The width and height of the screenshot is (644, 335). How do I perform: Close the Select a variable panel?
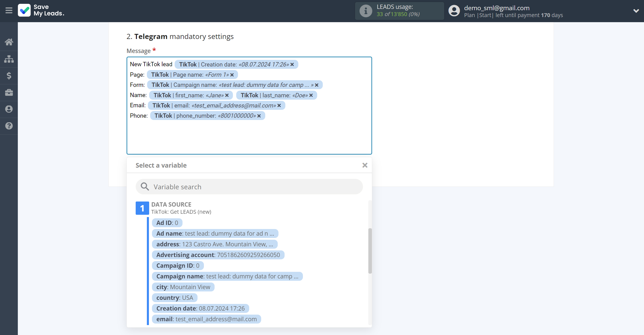tap(365, 165)
